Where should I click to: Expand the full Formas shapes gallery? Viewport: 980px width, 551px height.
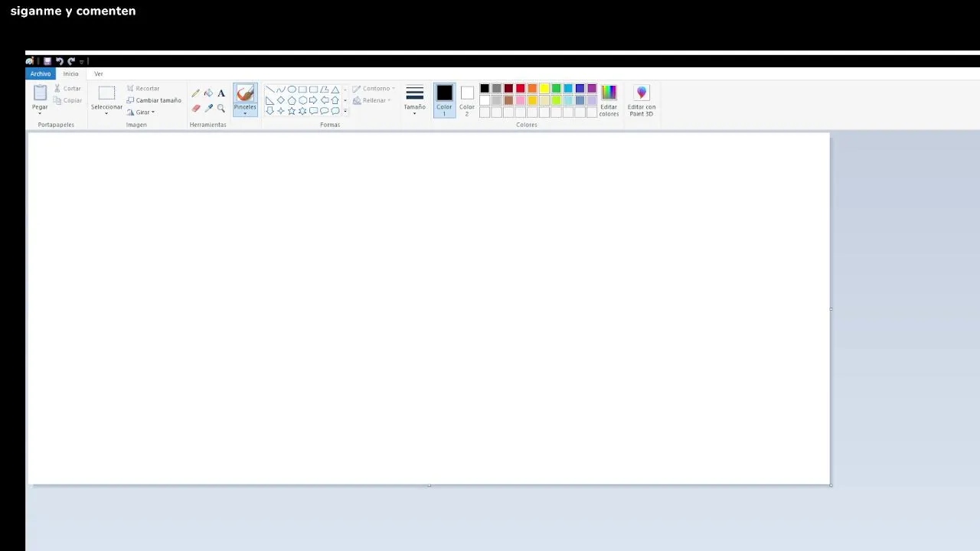click(x=345, y=111)
